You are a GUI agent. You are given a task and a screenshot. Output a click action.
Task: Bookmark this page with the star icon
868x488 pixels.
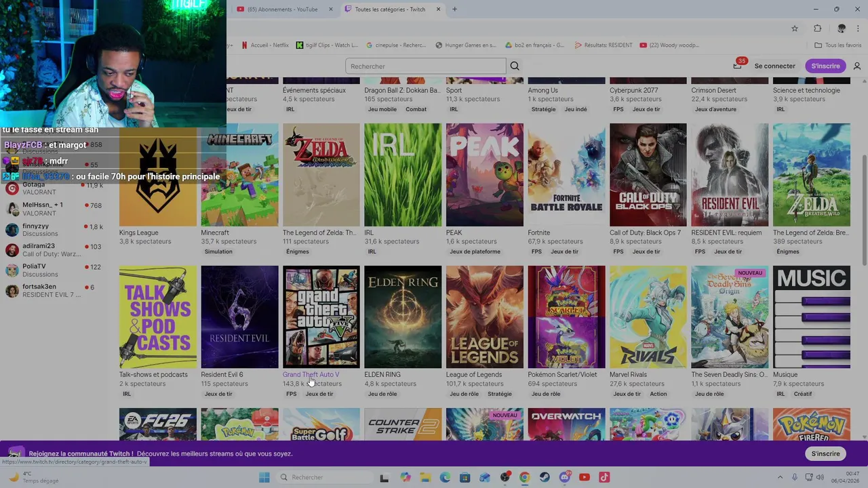pyautogui.click(x=795, y=28)
